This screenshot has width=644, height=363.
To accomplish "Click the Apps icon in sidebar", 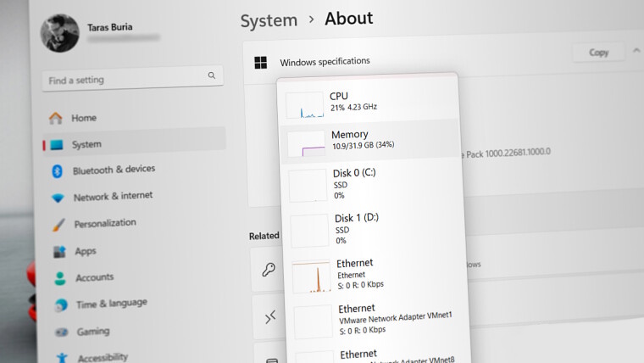I will coord(59,251).
